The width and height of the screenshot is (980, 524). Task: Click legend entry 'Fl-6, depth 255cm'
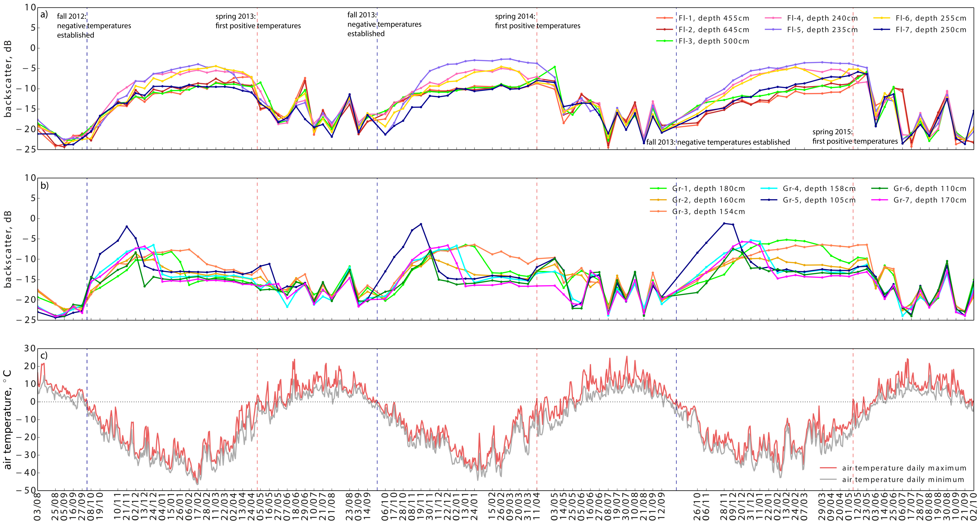[x=920, y=18]
